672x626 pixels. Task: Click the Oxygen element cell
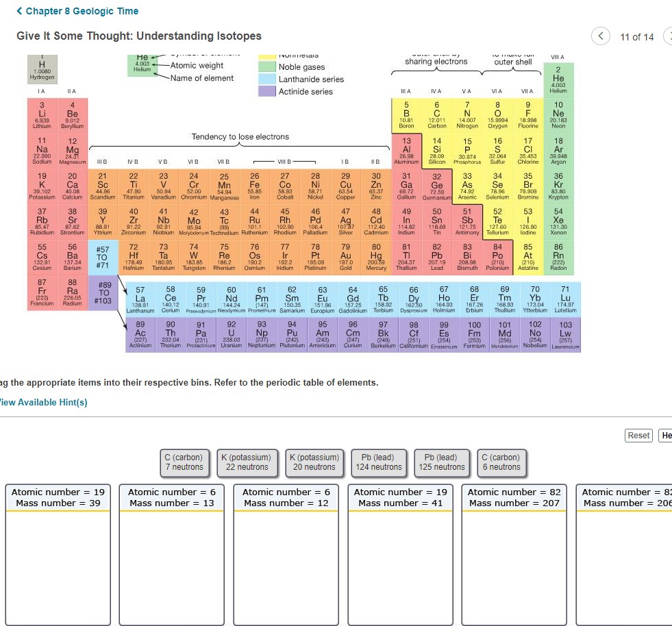point(497,115)
